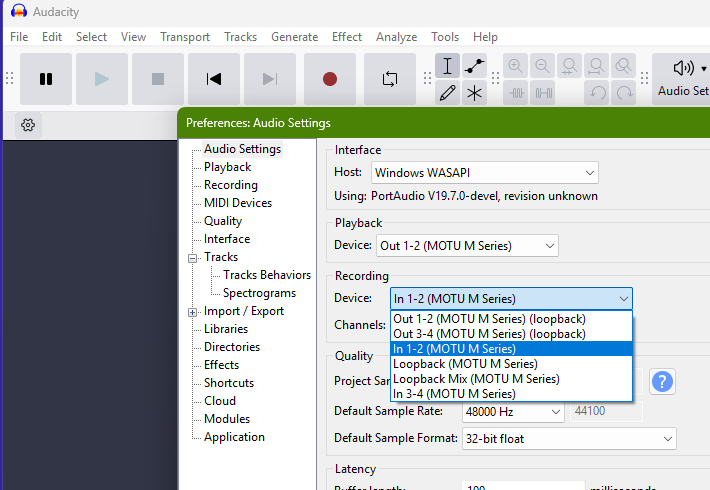Screen dimensions: 710x490
Task: Click the Pause button in transport toolbar
Action: click(x=46, y=79)
